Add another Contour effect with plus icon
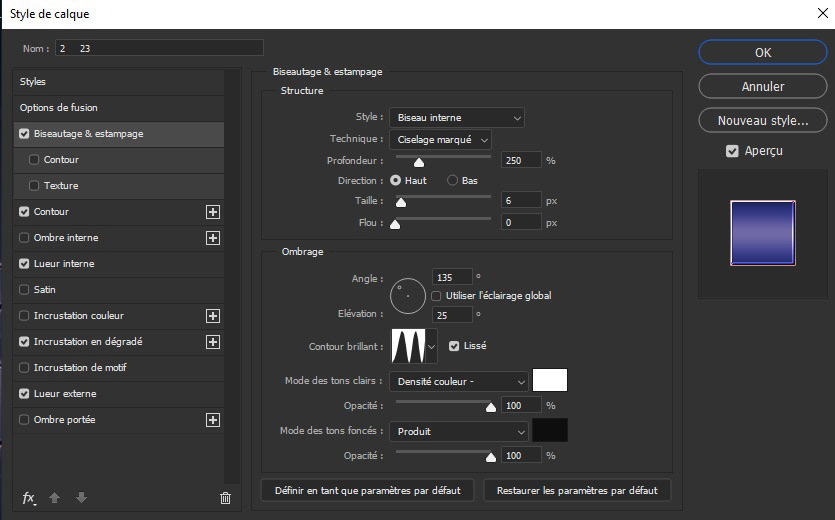835x520 pixels. pos(213,212)
